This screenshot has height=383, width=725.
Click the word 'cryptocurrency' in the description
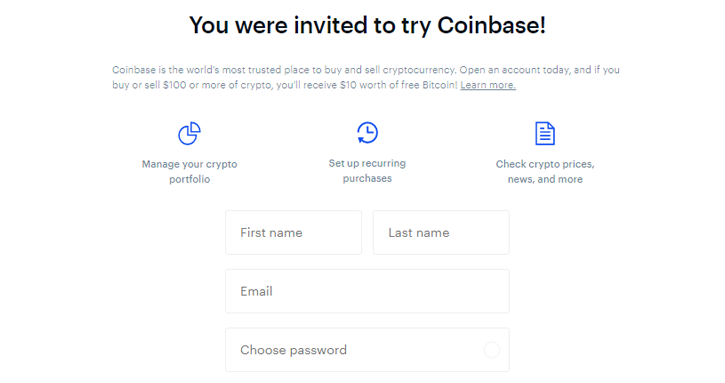click(419, 70)
